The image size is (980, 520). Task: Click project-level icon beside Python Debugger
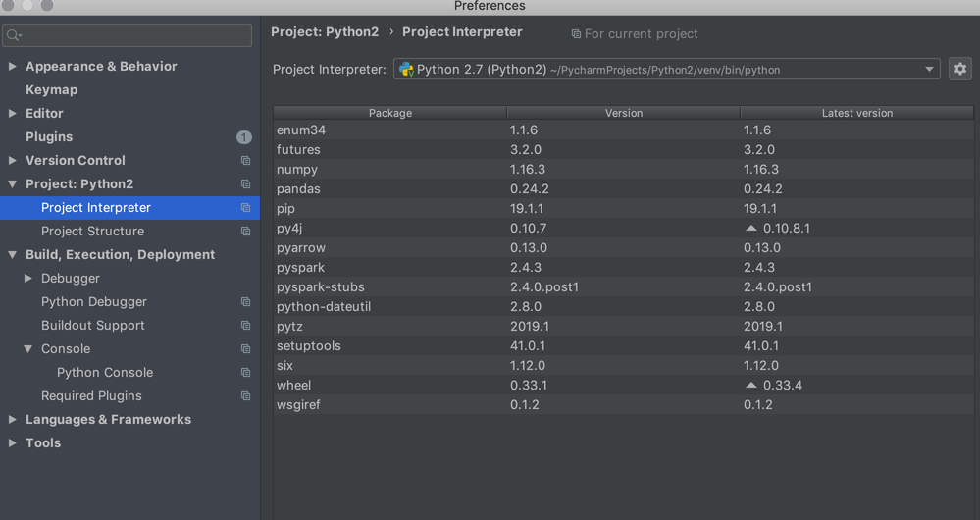click(x=245, y=302)
